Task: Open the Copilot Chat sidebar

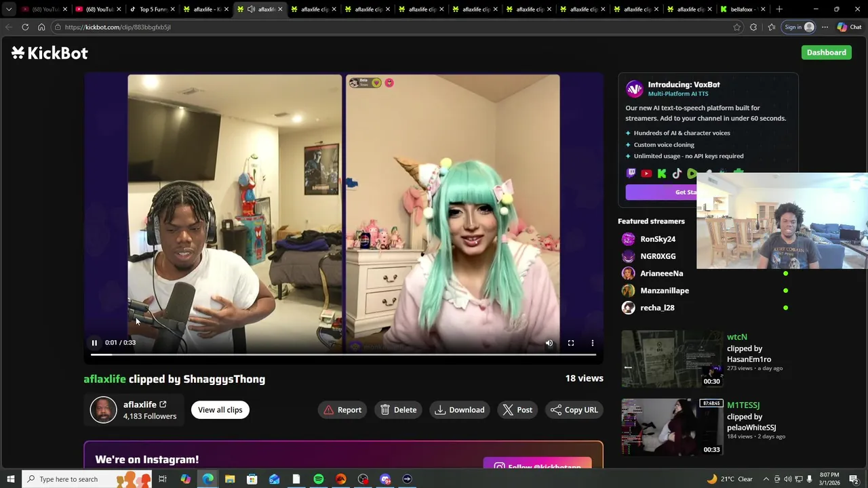Action: [x=849, y=27]
